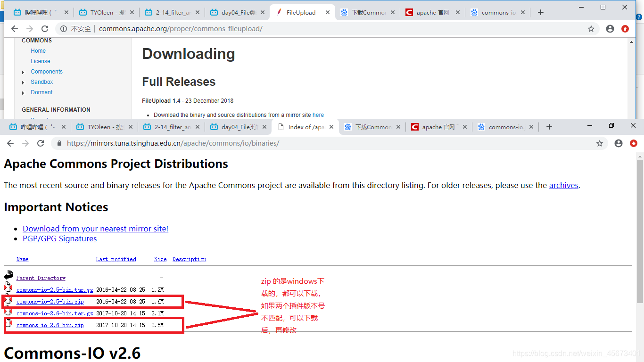Screen dimensions: 644x362
Task: Click the Full Releases heading
Action: click(x=179, y=82)
